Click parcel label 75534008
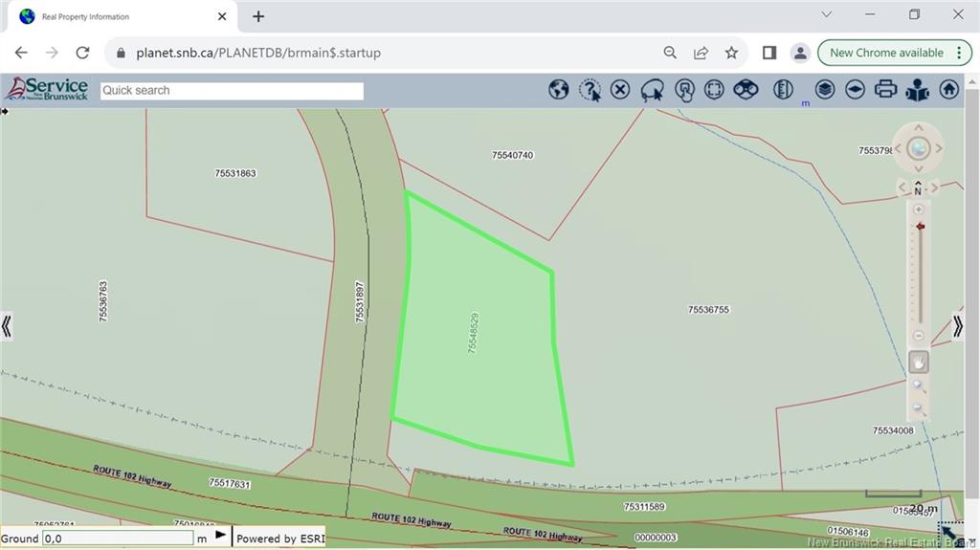Image resolution: width=980 pixels, height=550 pixels. (893, 430)
